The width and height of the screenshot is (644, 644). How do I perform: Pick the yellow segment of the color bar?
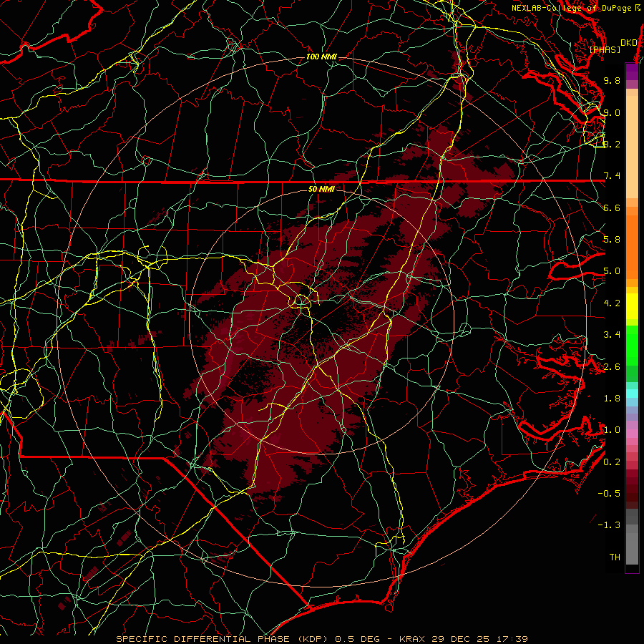tap(632, 306)
